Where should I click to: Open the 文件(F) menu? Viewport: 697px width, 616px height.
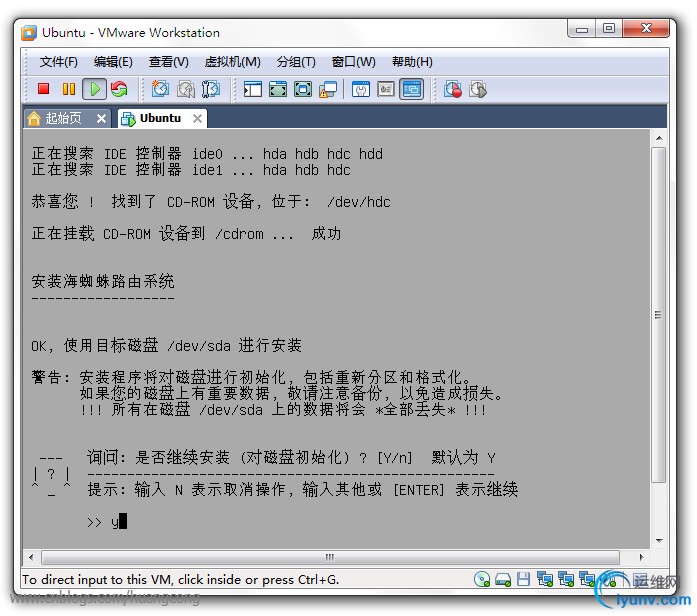58,62
